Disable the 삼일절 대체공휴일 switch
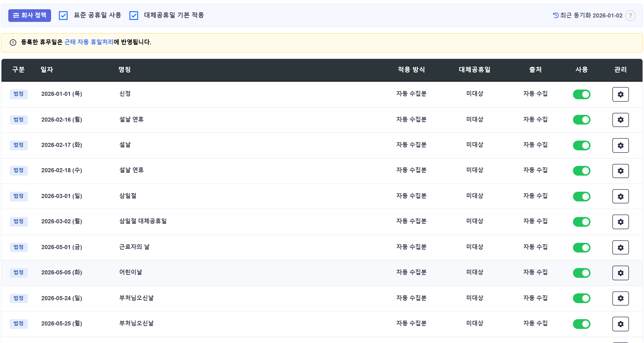Image resolution: width=644 pixels, height=343 pixels. pos(581,222)
